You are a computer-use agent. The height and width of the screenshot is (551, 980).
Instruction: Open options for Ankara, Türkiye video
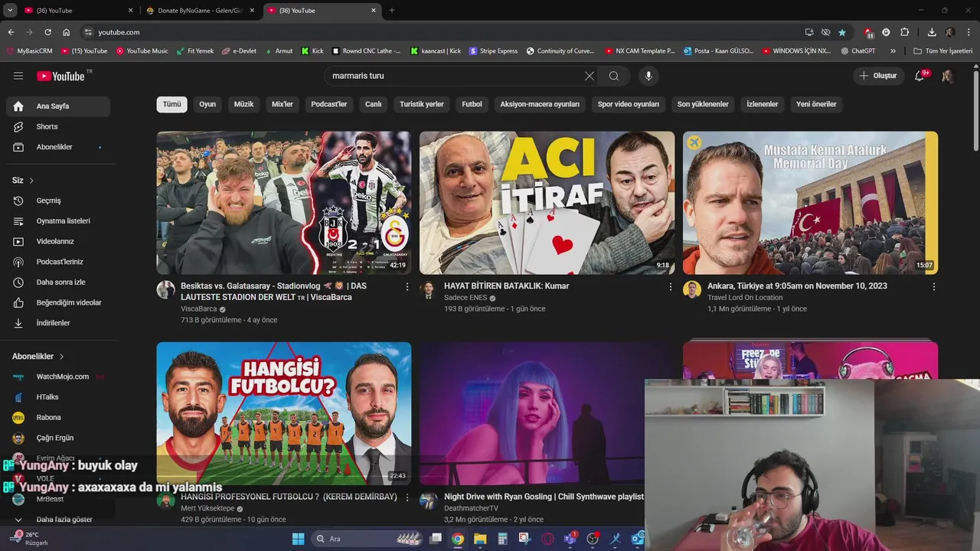coord(934,286)
